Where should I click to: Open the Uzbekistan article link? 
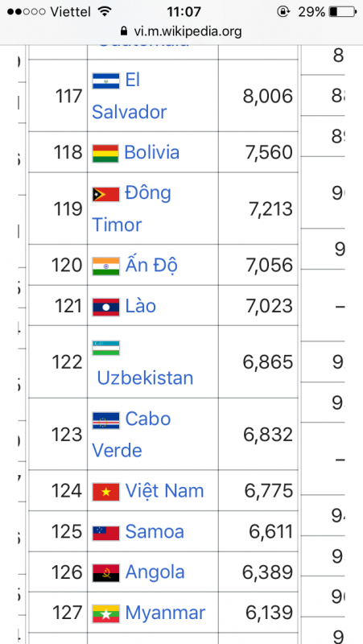click(x=145, y=378)
